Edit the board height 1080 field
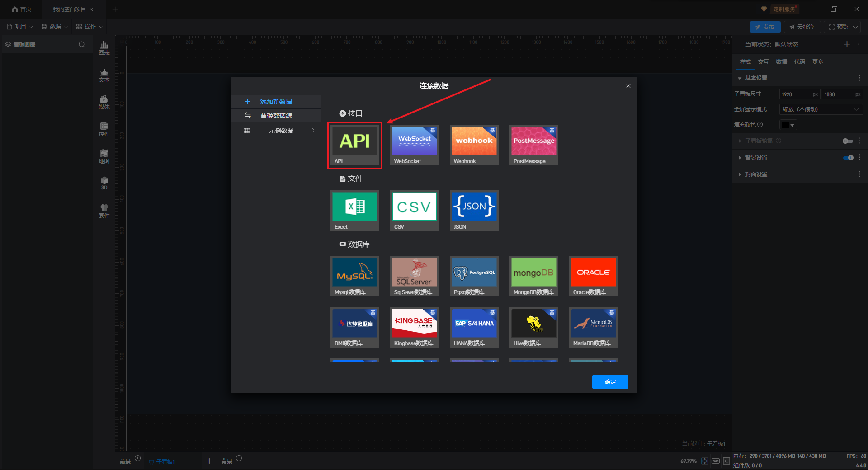The height and width of the screenshot is (470, 868). click(x=842, y=94)
